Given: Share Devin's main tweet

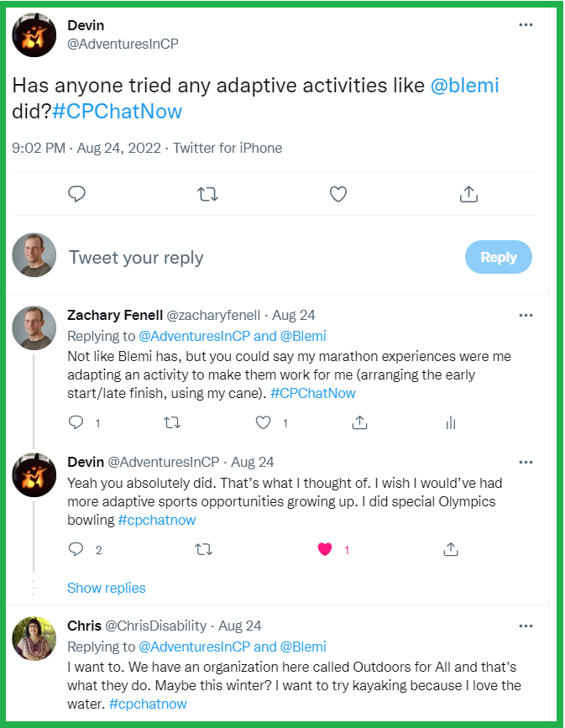Looking at the screenshot, I should point(468,194).
